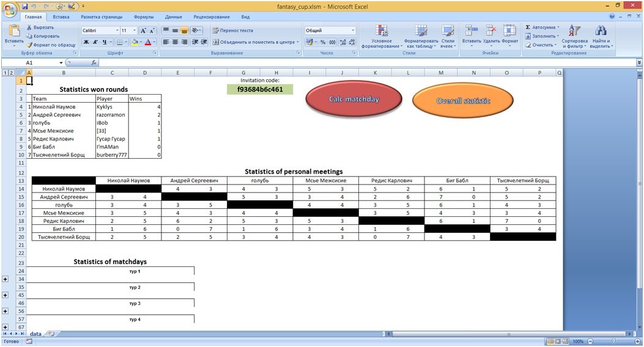Align text to middle of cell
Image resolution: width=644 pixels, height=347 pixels.
coord(175,31)
